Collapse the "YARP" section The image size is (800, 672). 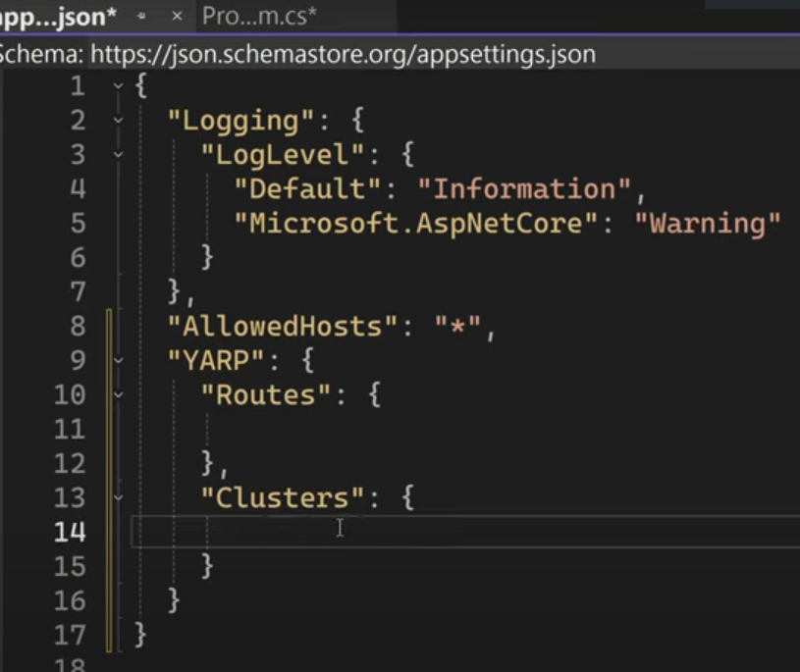[119, 360]
